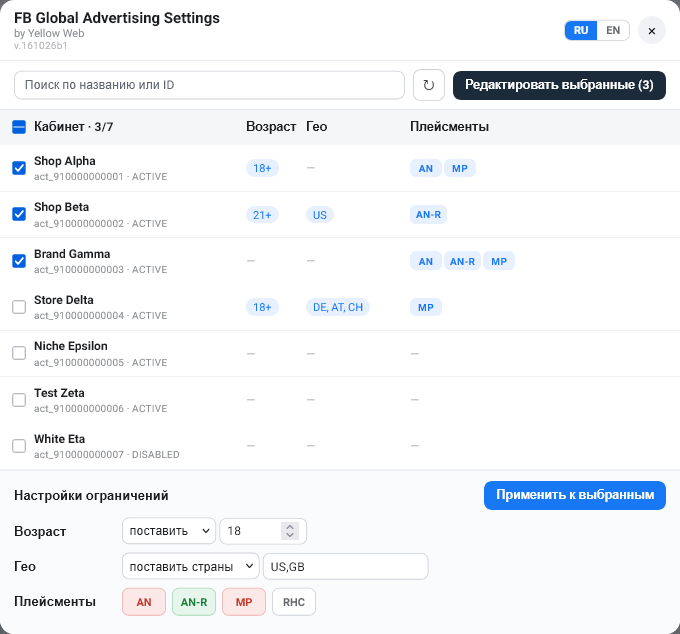Click the Store Delta account name
Screen dimensions: 680x634
(x=64, y=300)
